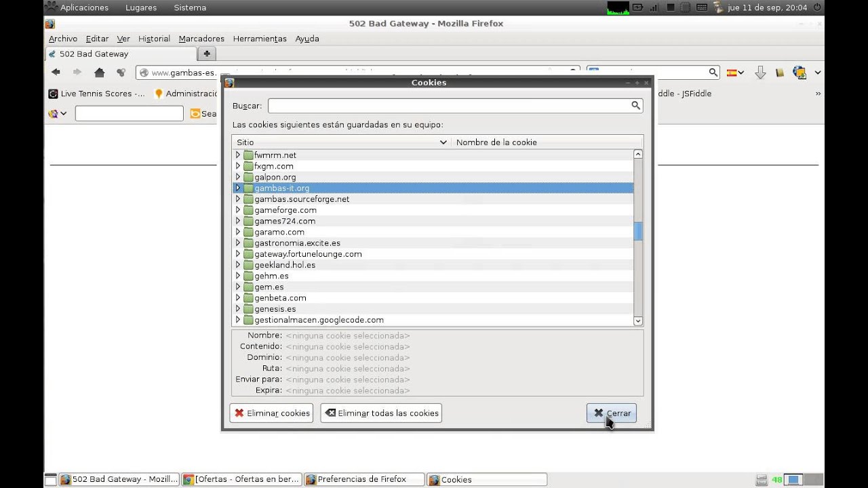The width and height of the screenshot is (868, 488).
Task: Open the Sistema panel menu
Action: click(x=190, y=7)
